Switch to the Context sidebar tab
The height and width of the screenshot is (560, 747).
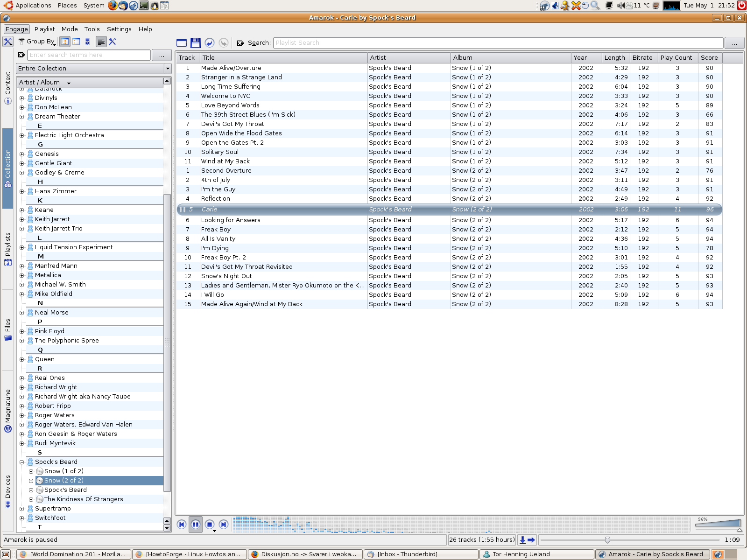click(x=7, y=88)
